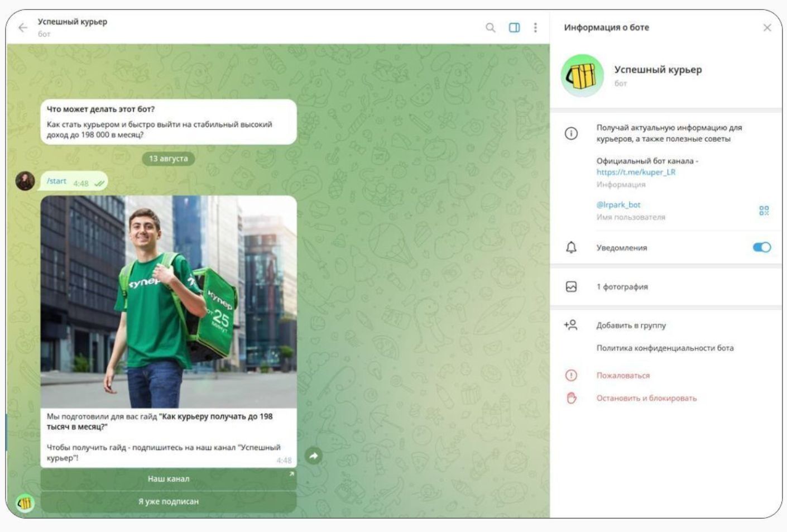Forward the courier guide message via share arrow

[x=314, y=456]
